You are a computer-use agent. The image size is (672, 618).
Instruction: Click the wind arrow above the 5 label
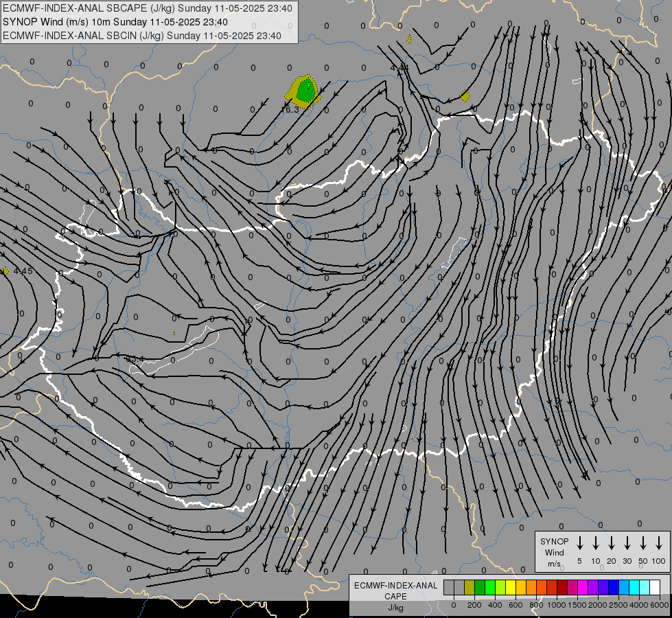[x=580, y=543]
